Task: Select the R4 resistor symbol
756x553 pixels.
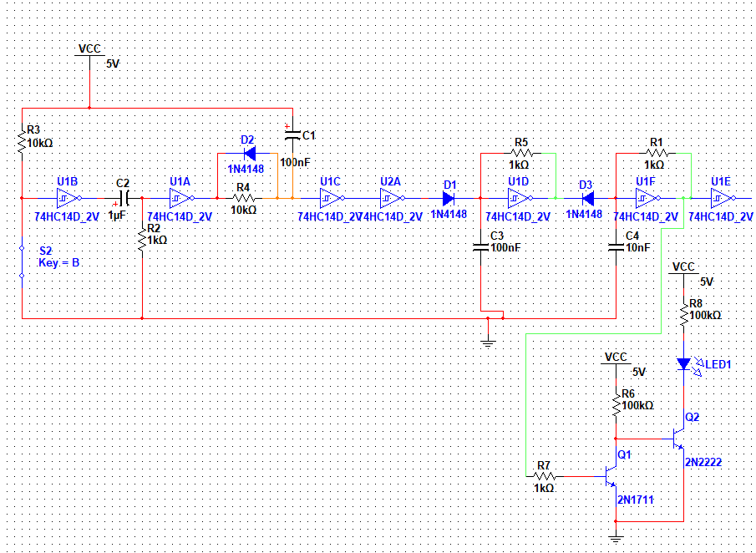Action: point(245,198)
